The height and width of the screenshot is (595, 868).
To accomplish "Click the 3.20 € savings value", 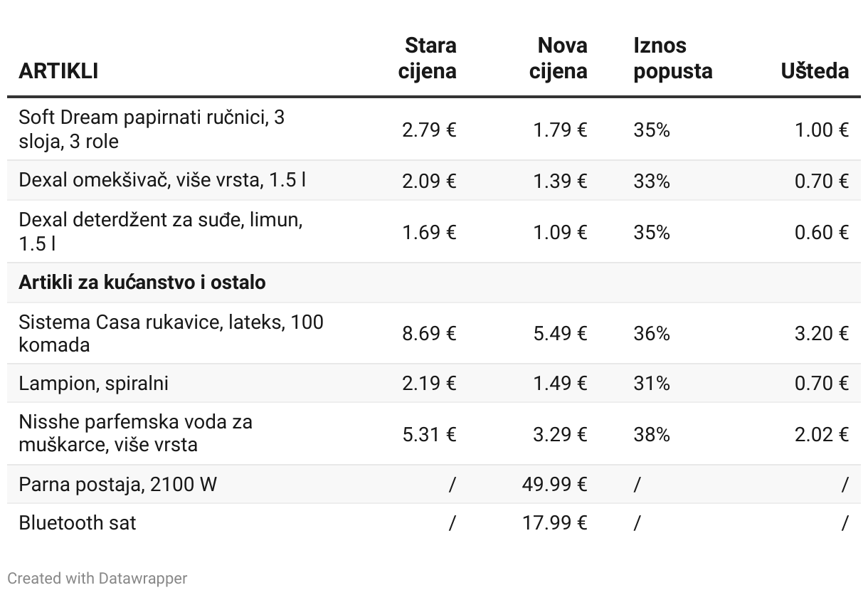I will 822,333.
